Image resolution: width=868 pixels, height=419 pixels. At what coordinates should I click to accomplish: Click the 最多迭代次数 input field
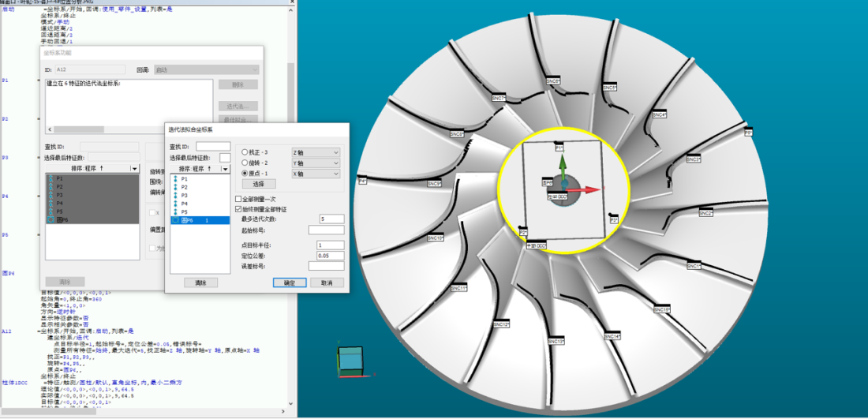[x=326, y=219]
